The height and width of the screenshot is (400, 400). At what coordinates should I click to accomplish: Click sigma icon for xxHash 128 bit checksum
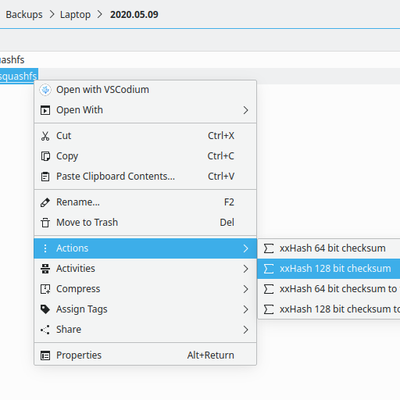point(269,269)
